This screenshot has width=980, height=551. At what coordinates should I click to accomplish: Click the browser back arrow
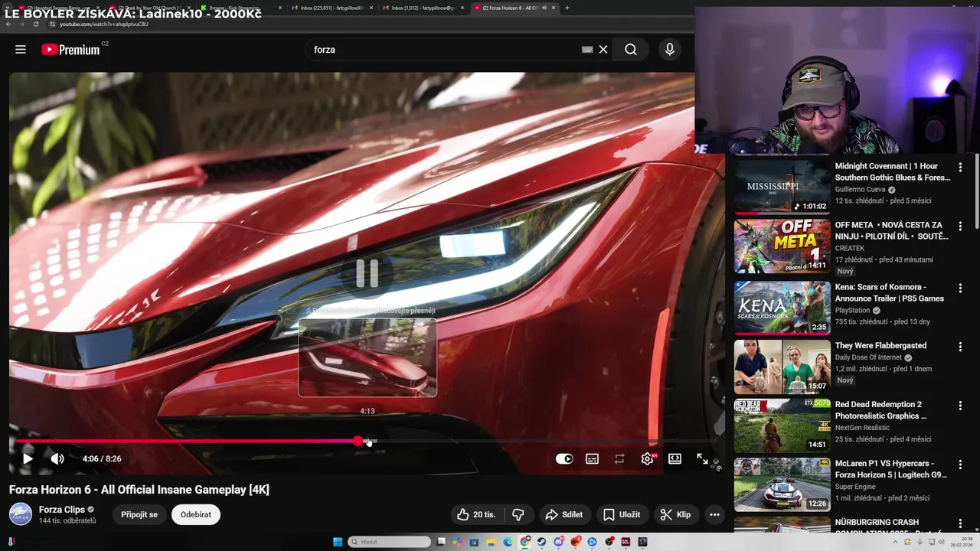coord(8,24)
